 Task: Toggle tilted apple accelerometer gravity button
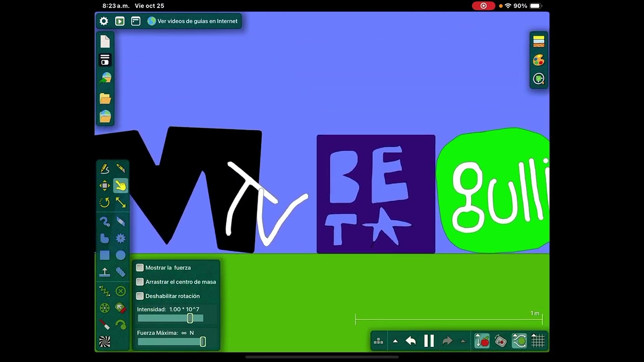(x=501, y=341)
